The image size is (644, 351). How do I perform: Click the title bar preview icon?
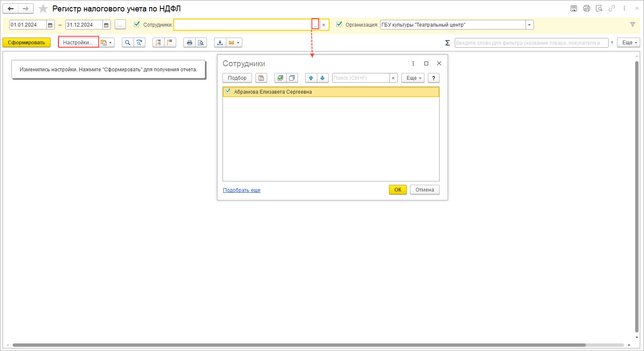point(599,8)
